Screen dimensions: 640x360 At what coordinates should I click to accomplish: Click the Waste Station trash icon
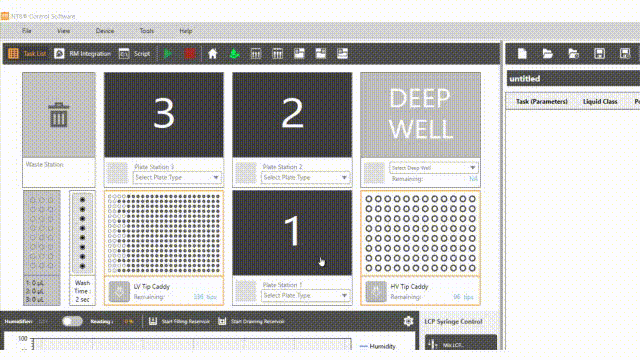point(59,115)
